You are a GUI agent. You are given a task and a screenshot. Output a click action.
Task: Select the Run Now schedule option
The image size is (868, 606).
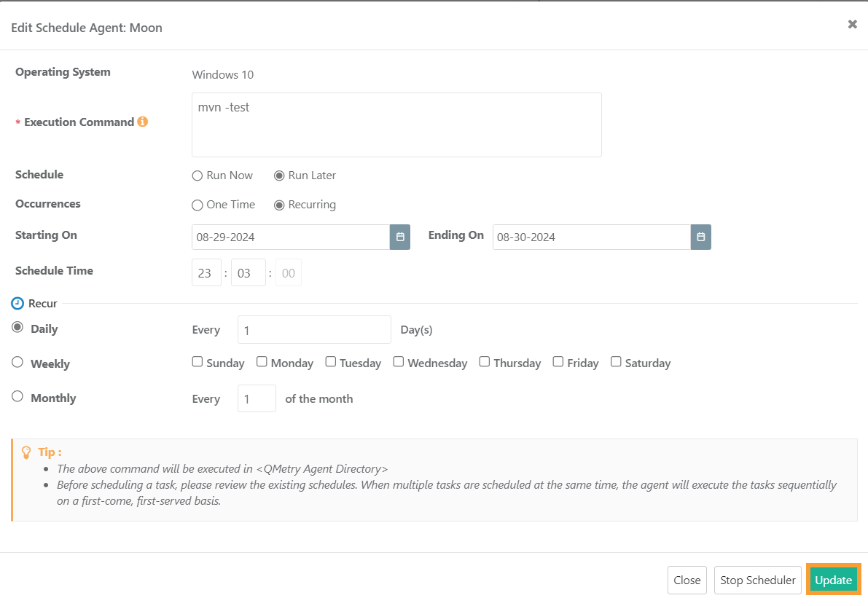tap(197, 175)
